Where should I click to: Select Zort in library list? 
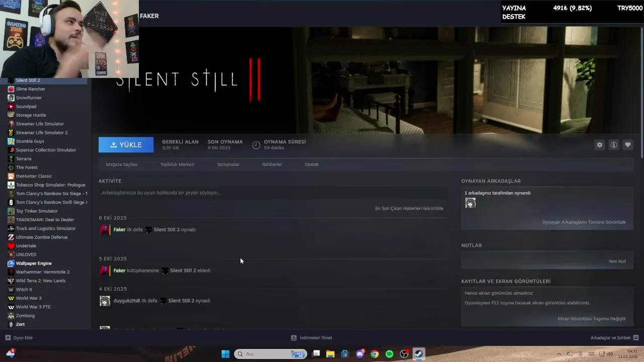tap(20, 324)
